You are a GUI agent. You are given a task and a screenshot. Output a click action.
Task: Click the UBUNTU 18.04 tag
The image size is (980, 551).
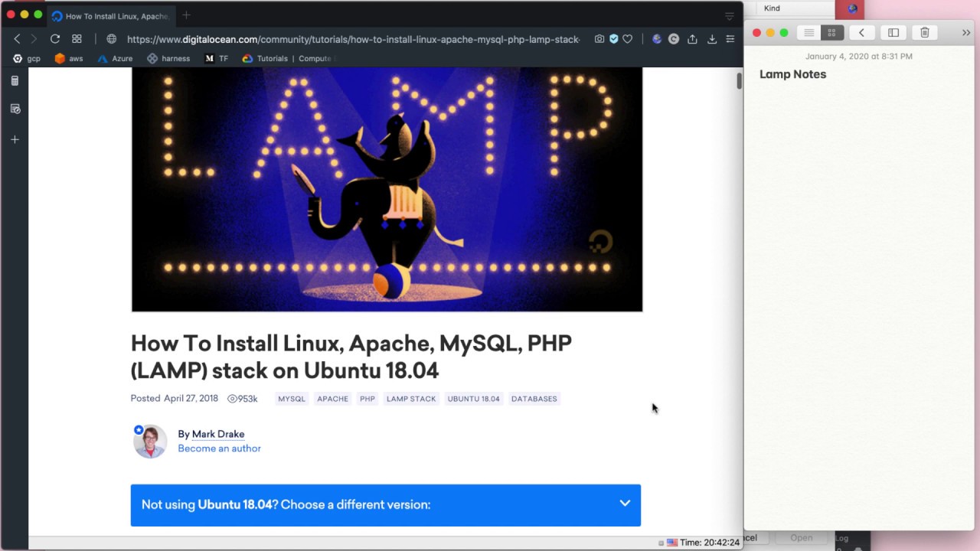tap(473, 399)
